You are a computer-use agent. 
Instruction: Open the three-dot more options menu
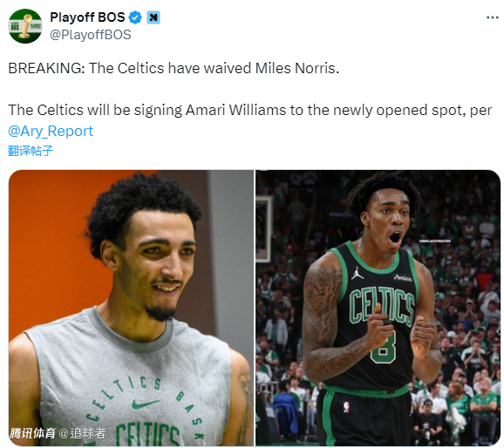pyautogui.click(x=492, y=17)
